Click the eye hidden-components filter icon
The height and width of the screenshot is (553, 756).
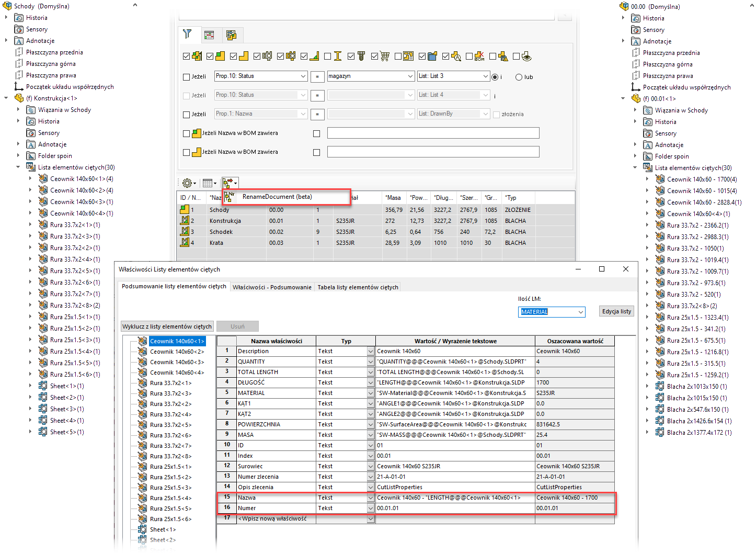point(526,56)
